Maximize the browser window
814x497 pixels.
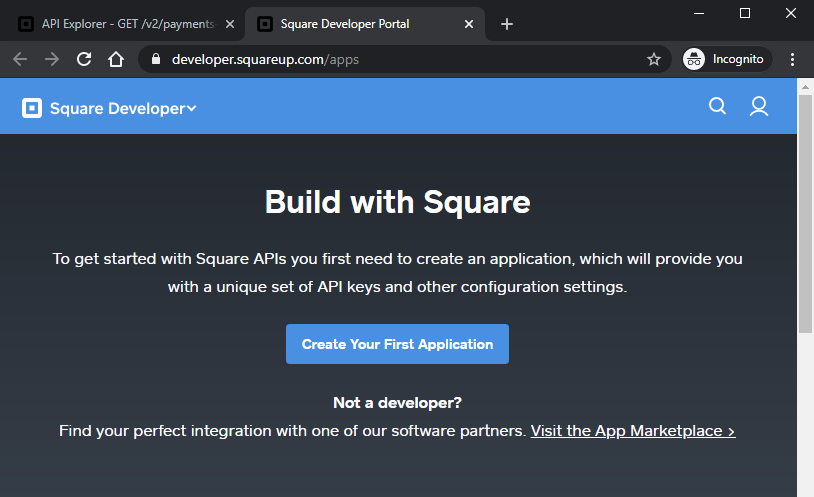coord(744,14)
